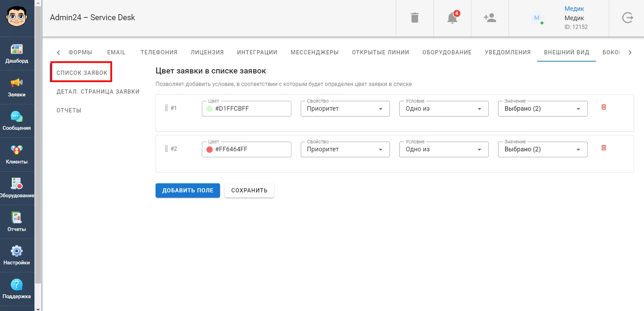Viewport: 644px width, 311px height.
Task: Open the Поддержка sidebar section
Action: click(x=17, y=290)
